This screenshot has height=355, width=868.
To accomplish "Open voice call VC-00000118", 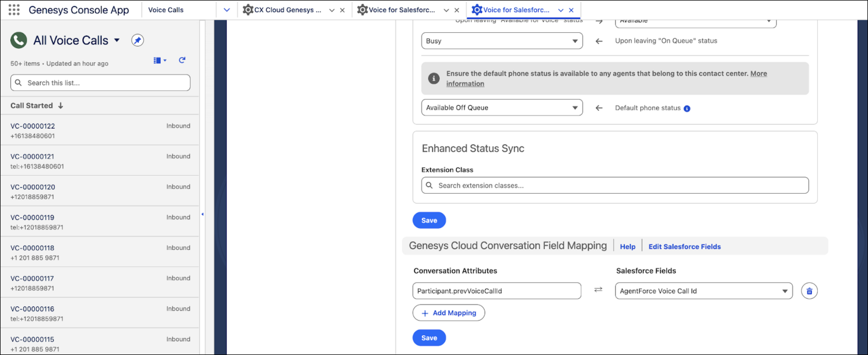I will click(32, 248).
